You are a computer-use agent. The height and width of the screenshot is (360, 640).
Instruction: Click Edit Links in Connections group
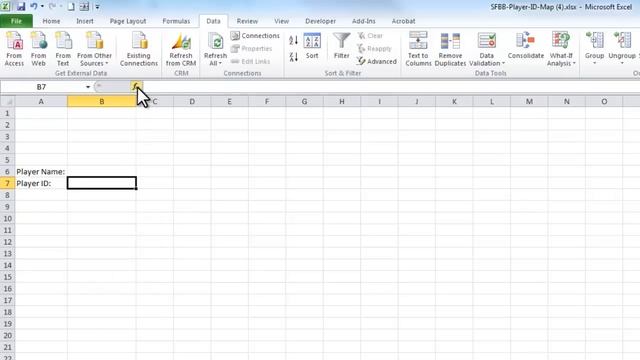click(250, 61)
